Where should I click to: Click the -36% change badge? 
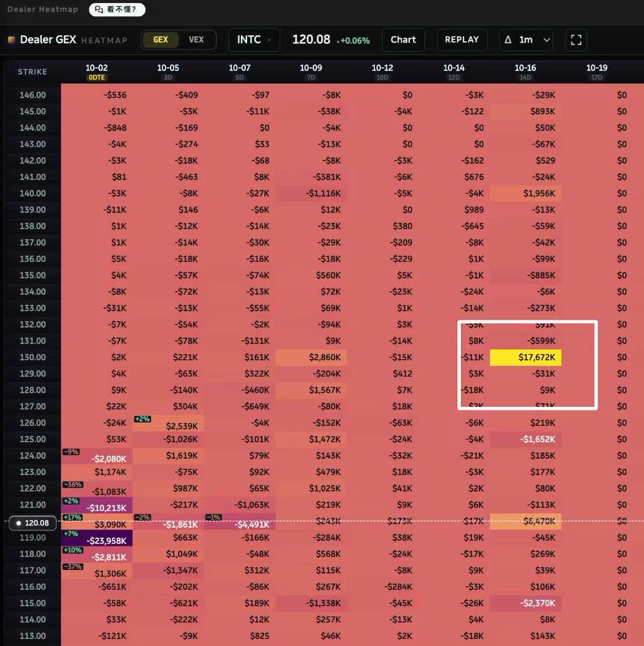click(x=73, y=484)
